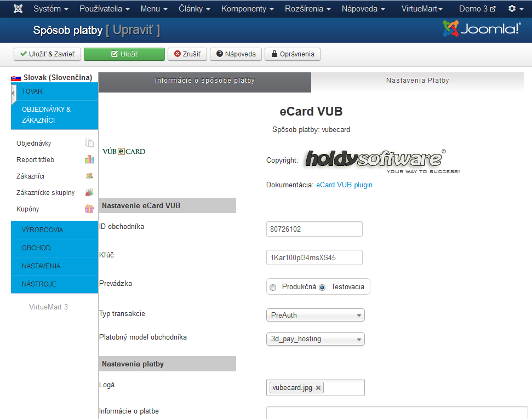The image size is (532, 419).
Task: Open the Typ transakcie PreAuth dropdown
Action: pos(316,315)
